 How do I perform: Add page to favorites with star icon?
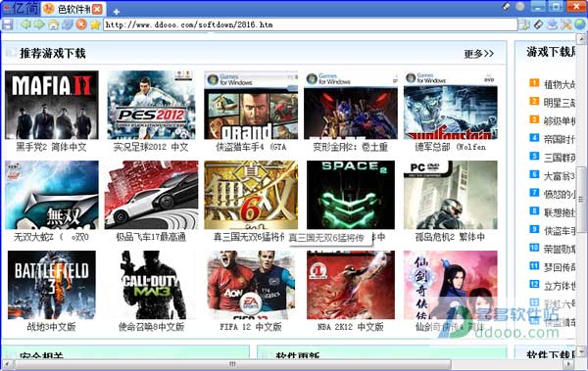click(95, 24)
